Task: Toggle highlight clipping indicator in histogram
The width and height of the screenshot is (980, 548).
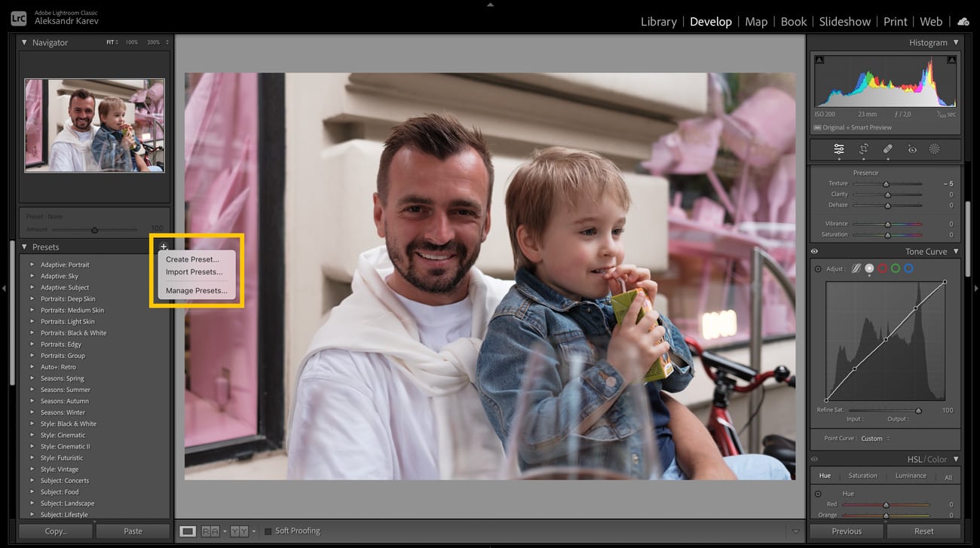Action: tap(951, 60)
